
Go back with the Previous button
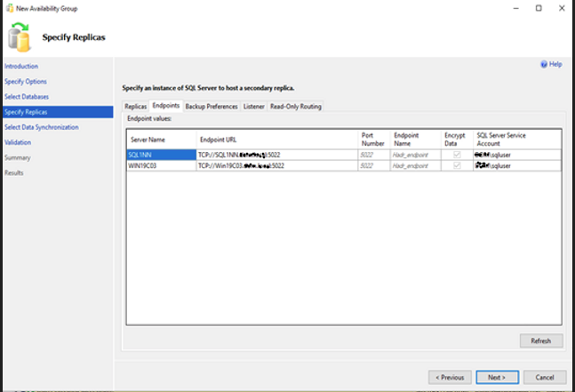pyautogui.click(x=450, y=377)
